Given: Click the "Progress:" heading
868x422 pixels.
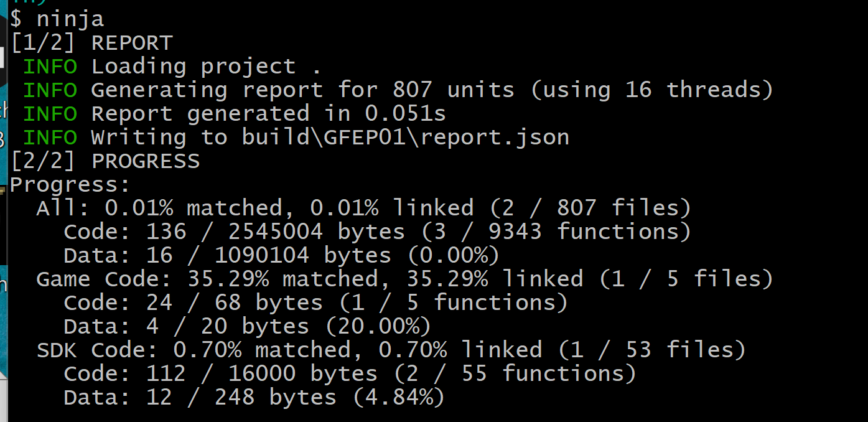Looking at the screenshot, I should coord(70,185).
